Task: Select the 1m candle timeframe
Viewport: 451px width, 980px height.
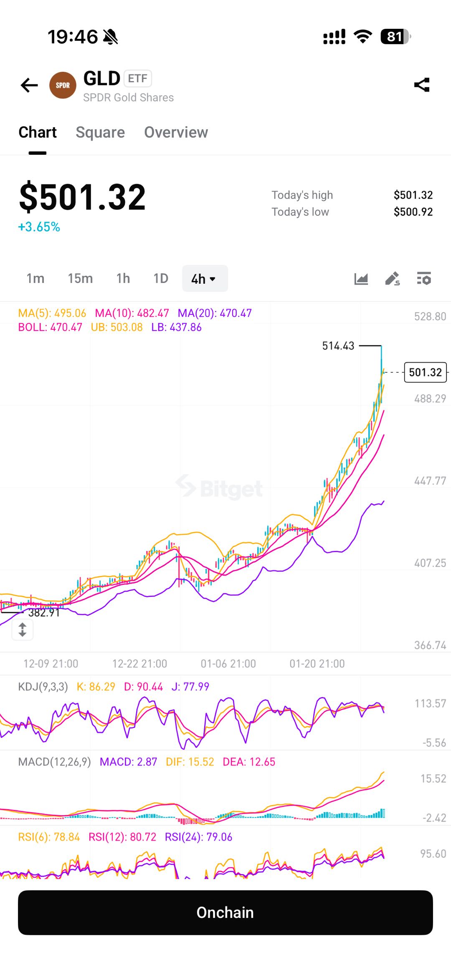Action: pyautogui.click(x=35, y=278)
